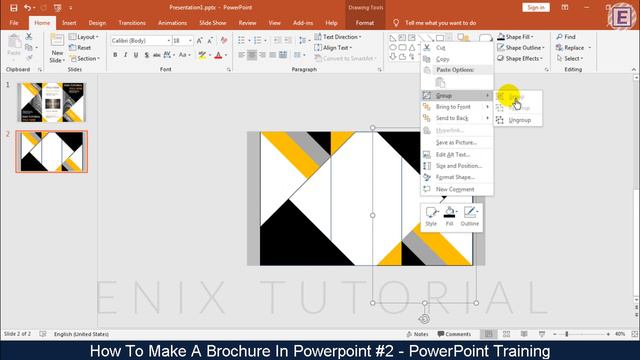
Task: Open the font size 18 dropdown
Action: 190,41
